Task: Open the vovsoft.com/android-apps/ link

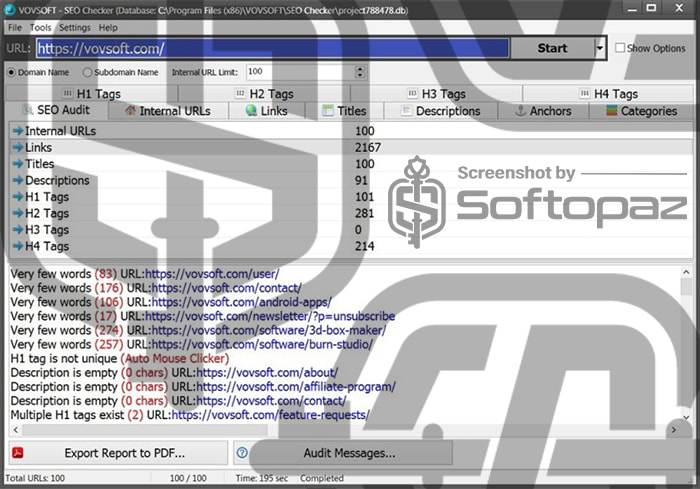Action: (x=242, y=302)
